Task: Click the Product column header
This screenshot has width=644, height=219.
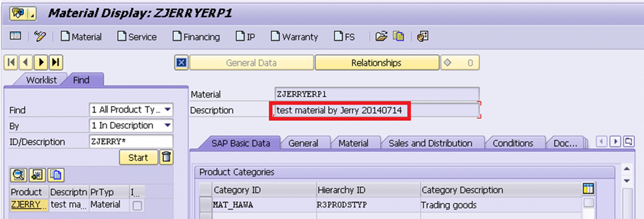Action: coord(29,192)
